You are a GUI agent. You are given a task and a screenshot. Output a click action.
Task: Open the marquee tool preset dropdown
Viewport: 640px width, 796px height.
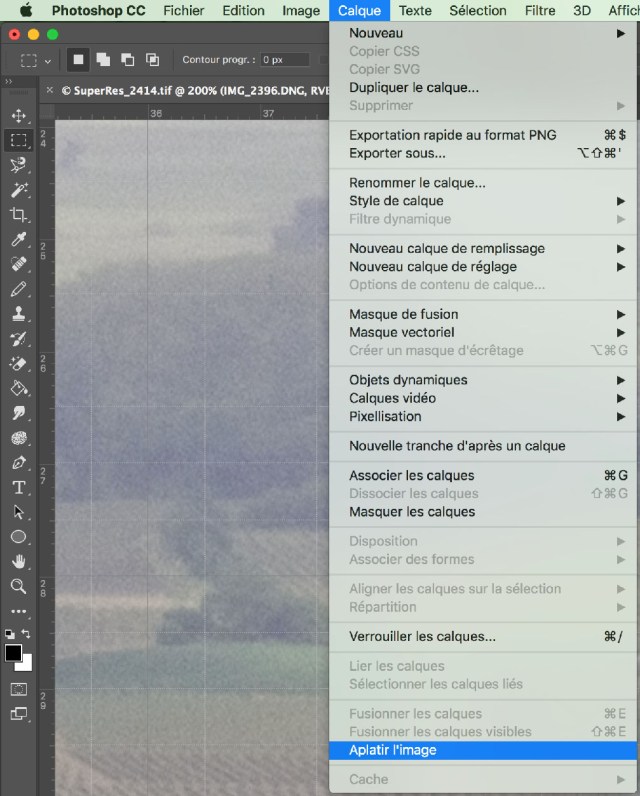47,60
